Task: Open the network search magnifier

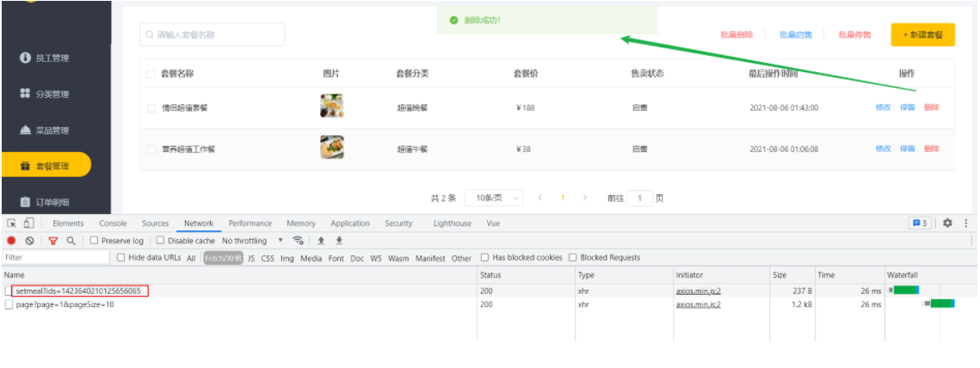Action: pos(71,241)
